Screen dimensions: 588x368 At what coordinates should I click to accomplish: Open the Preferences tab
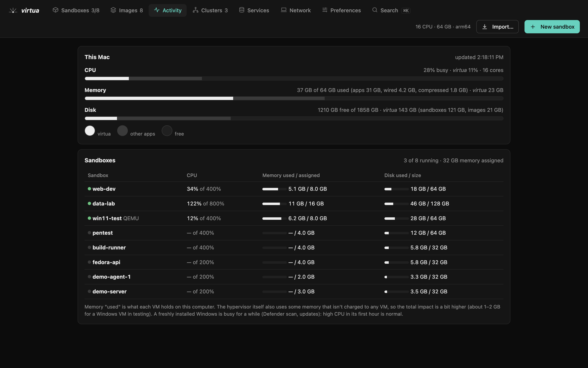pos(341,10)
